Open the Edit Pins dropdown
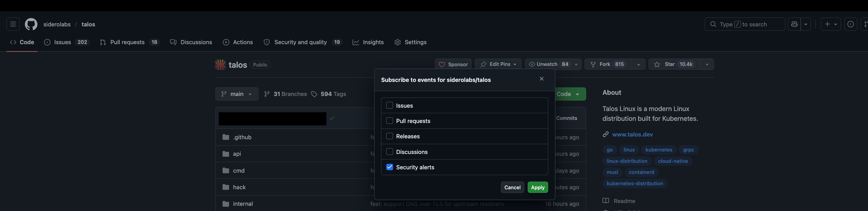This screenshot has width=868, height=211. (498, 64)
